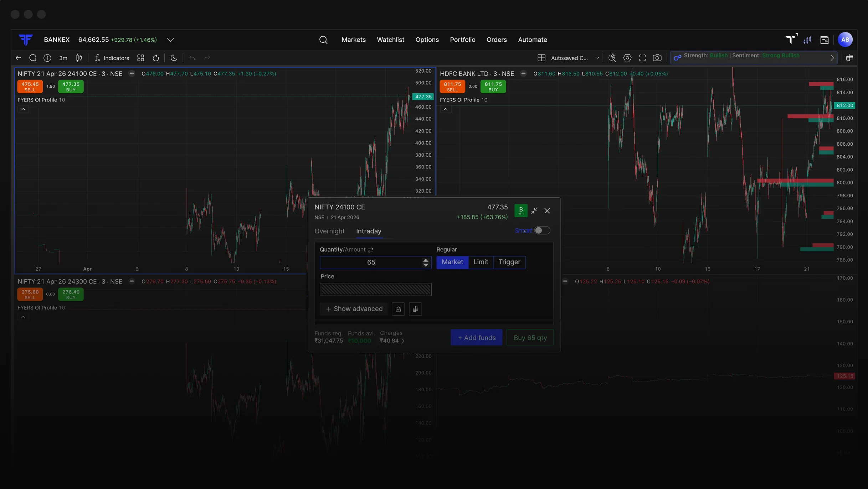This screenshot has width=868, height=489.
Task: Open the chart layout grid icon
Action: pyautogui.click(x=541, y=58)
